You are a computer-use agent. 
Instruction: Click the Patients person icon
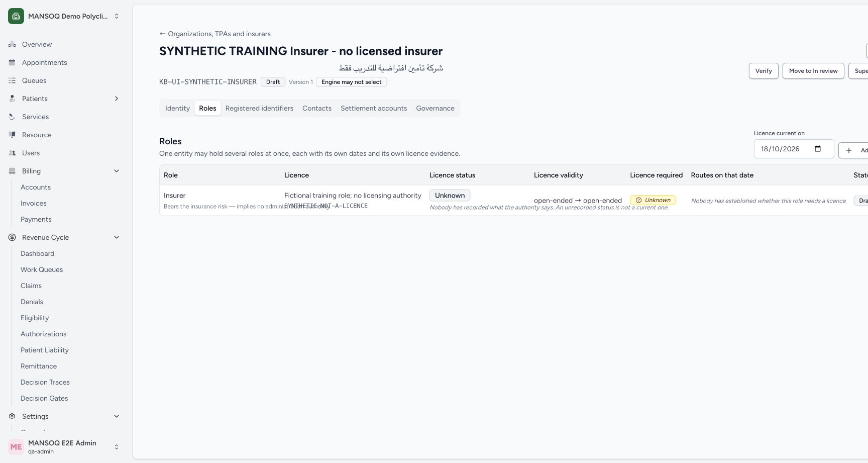pos(12,99)
